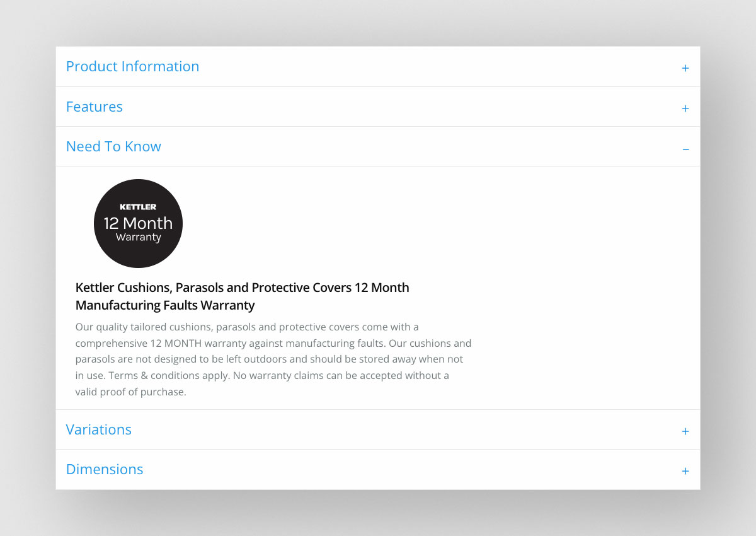Click the KETTLER logo text in the badge
Screen dimensions: 756x536
pos(138,207)
